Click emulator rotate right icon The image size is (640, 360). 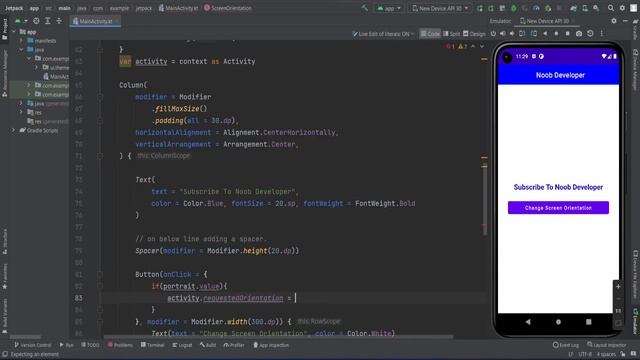coord(534,33)
